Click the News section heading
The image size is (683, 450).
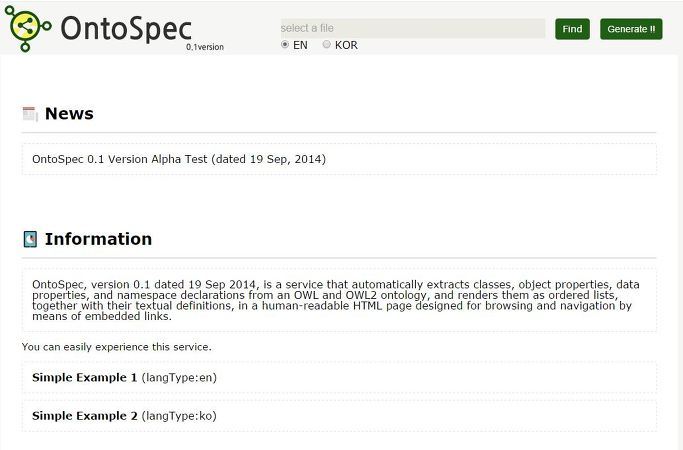click(69, 114)
